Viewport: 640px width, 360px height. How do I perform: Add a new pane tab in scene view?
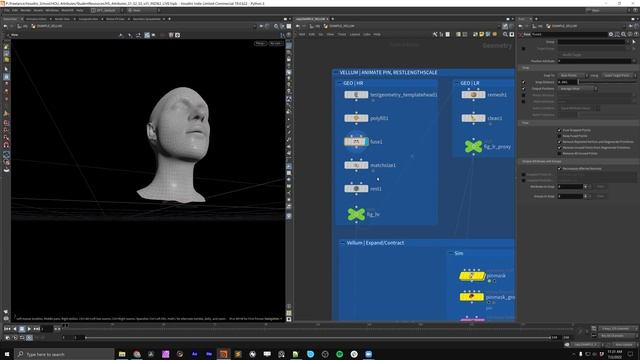169,19
